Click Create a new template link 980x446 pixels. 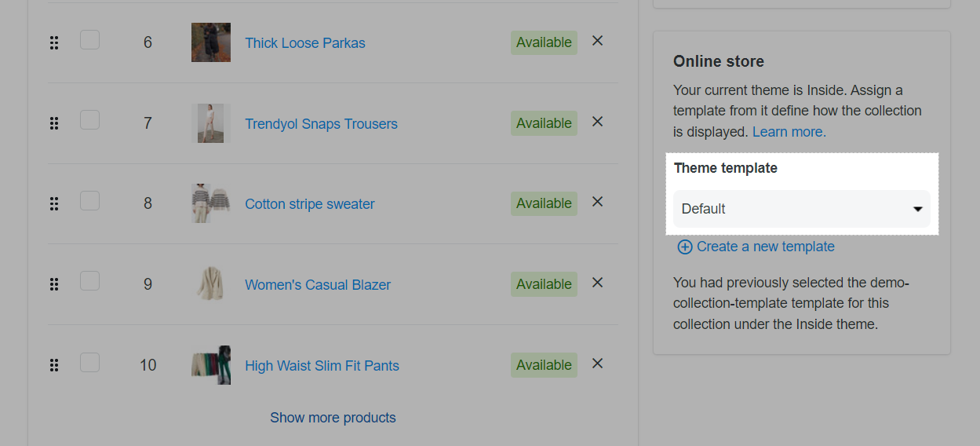766,247
